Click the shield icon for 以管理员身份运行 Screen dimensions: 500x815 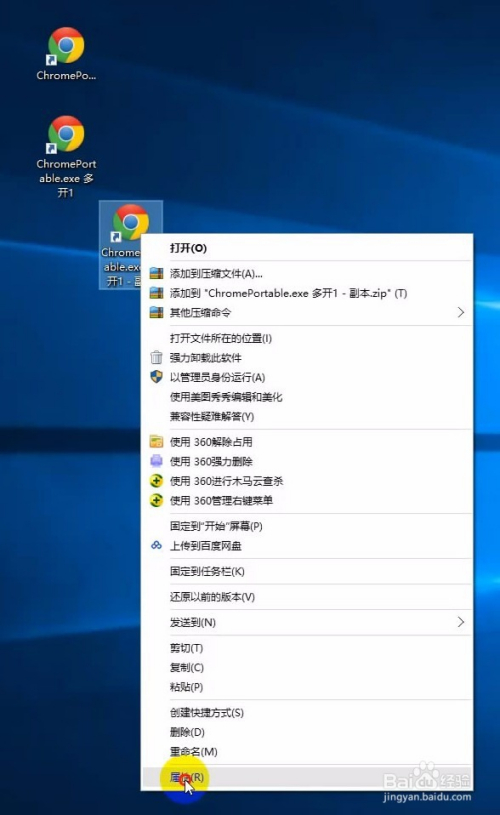tap(156, 377)
